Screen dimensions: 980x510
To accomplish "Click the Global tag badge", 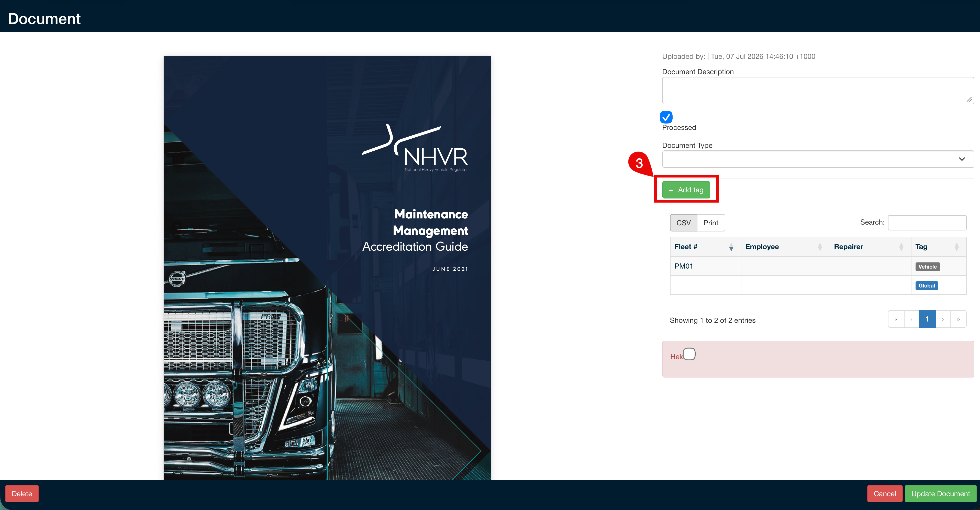I will pyautogui.click(x=927, y=286).
